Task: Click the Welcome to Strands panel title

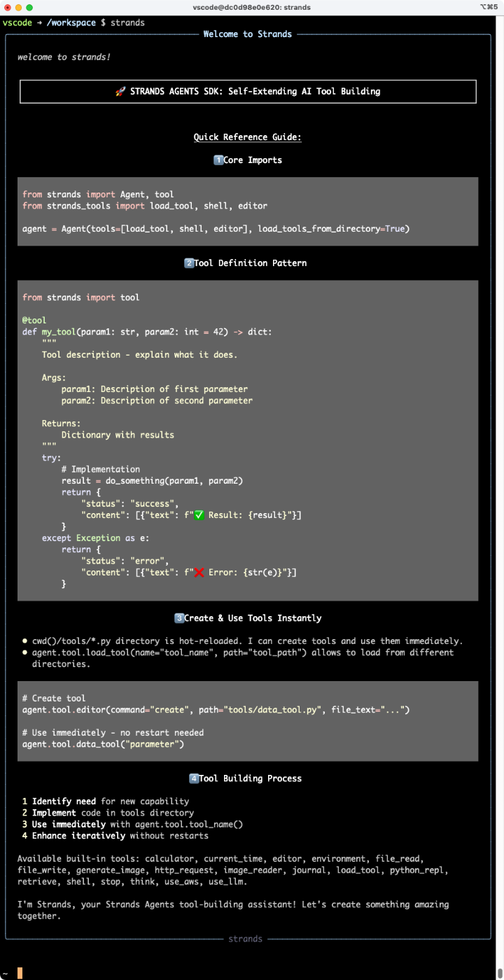Action: (248, 34)
